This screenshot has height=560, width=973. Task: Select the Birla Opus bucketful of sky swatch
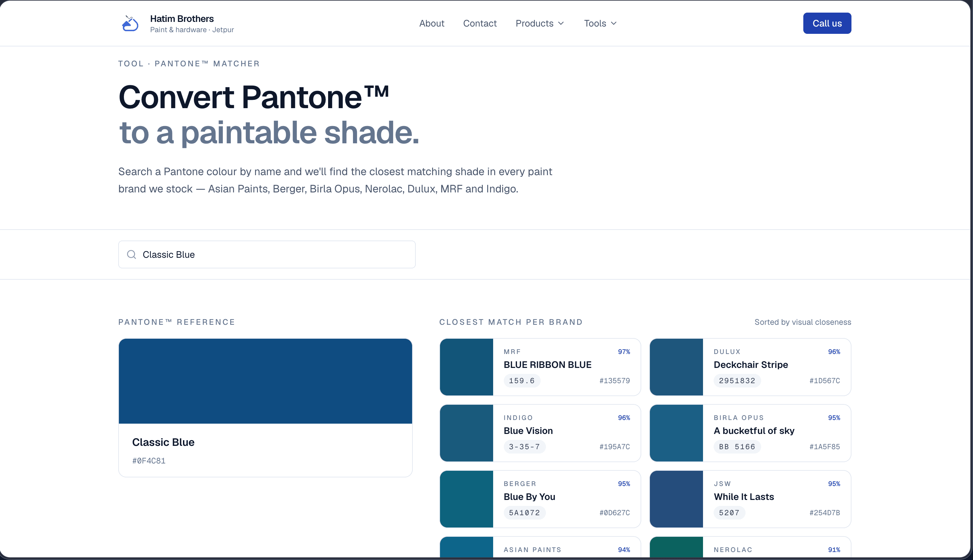click(x=676, y=433)
